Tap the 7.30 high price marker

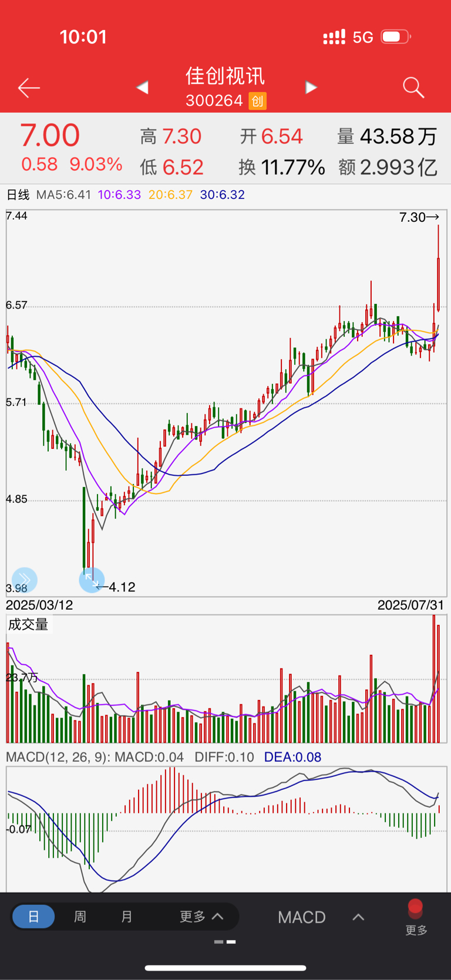pos(419,217)
